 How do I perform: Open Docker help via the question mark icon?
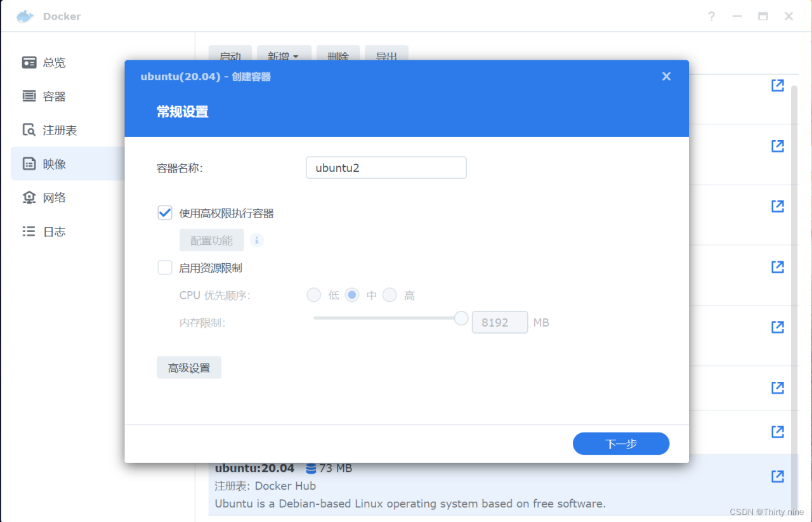711,16
